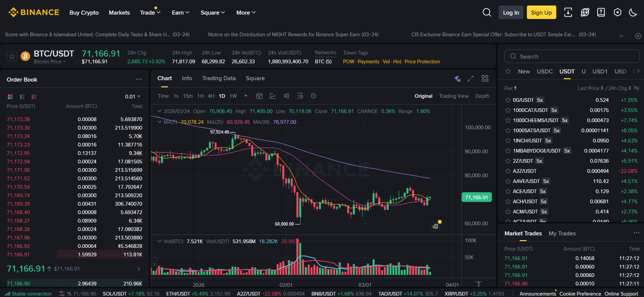Favorite the AAVE/USDT pair star

click(508, 181)
